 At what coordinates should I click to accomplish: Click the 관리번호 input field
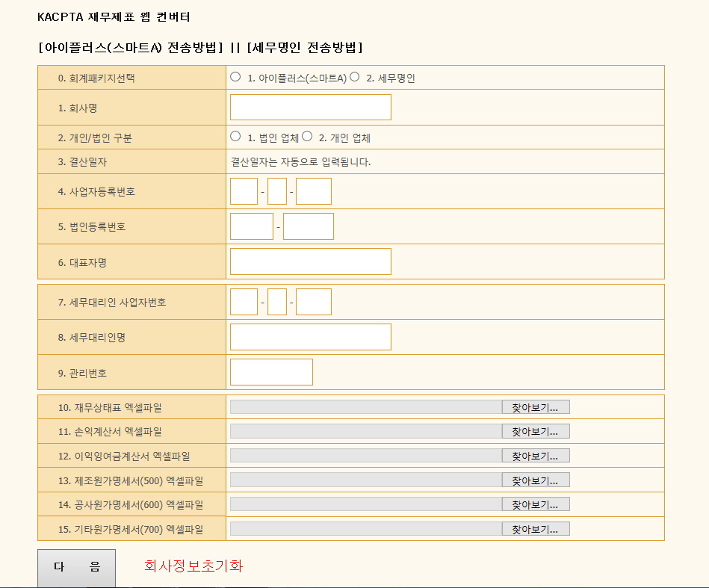pyautogui.click(x=271, y=372)
